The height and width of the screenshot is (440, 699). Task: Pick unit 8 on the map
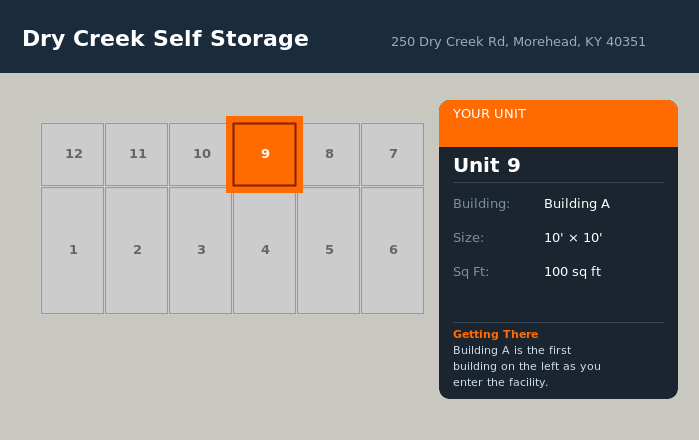pos(329,154)
